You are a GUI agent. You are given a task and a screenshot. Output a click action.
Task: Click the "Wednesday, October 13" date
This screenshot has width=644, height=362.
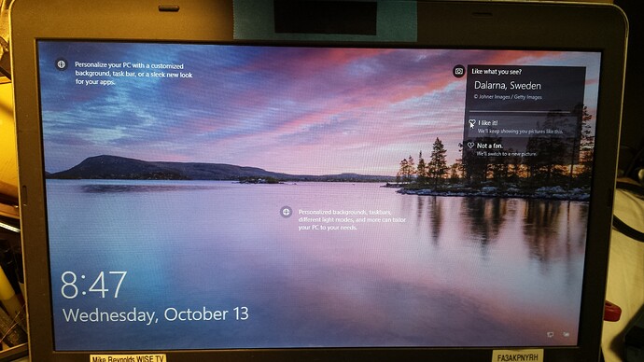click(x=156, y=314)
